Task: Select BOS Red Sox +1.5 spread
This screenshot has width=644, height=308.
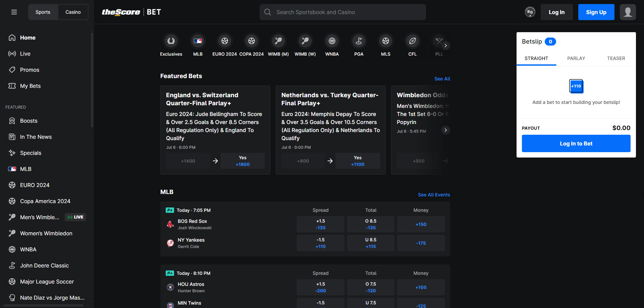Action: point(320,224)
